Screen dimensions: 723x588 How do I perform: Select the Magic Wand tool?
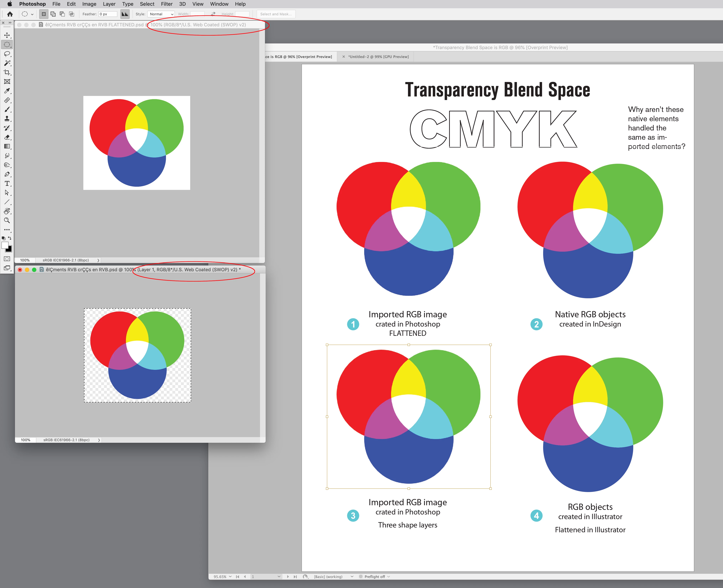click(x=7, y=63)
